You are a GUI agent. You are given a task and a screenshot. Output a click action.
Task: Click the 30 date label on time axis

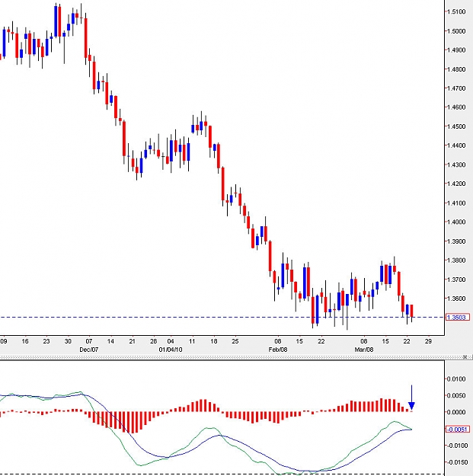(68, 341)
